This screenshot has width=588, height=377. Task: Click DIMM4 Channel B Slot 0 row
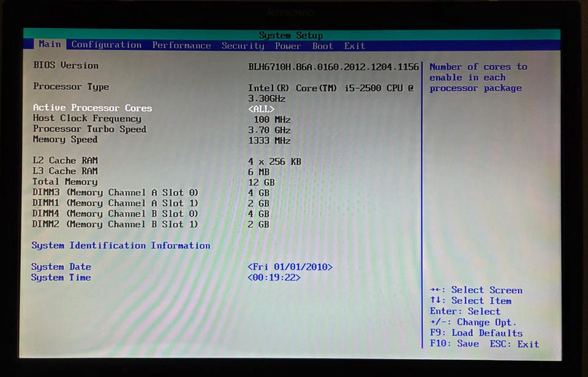(151, 214)
